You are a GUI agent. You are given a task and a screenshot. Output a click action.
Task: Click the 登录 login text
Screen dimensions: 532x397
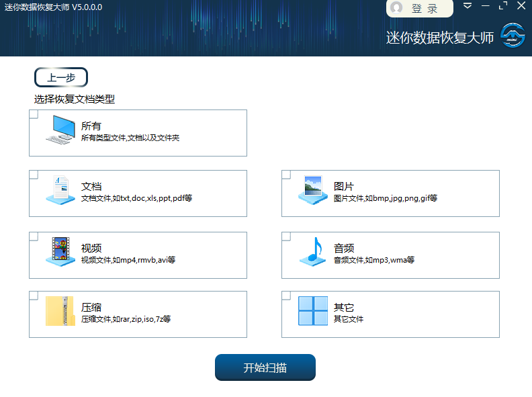[425, 9]
